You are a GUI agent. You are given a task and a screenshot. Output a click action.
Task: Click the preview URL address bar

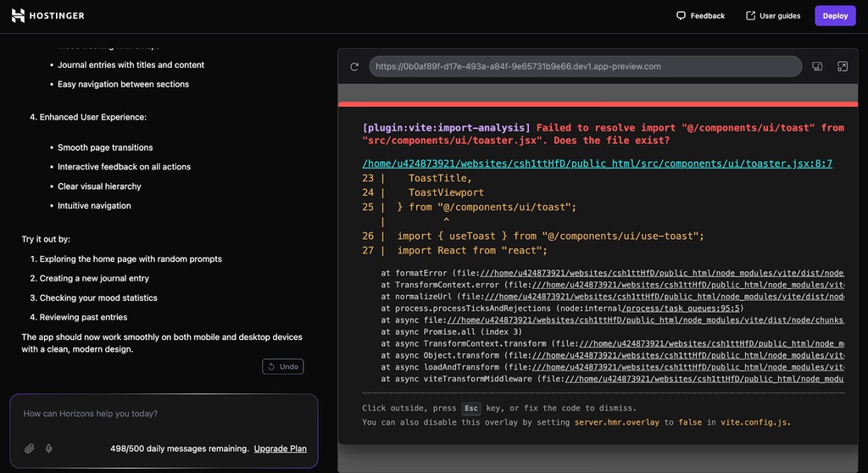(x=585, y=66)
